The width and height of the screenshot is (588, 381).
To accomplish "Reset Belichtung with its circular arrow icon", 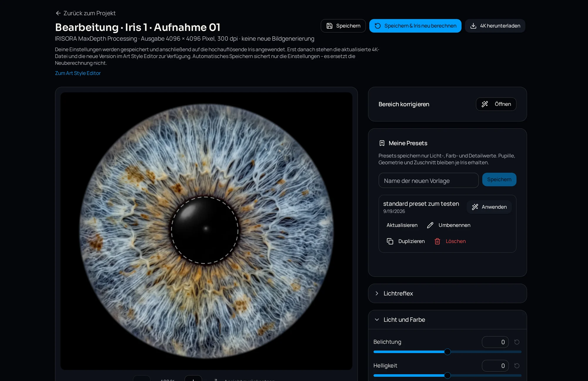I will click(x=517, y=342).
